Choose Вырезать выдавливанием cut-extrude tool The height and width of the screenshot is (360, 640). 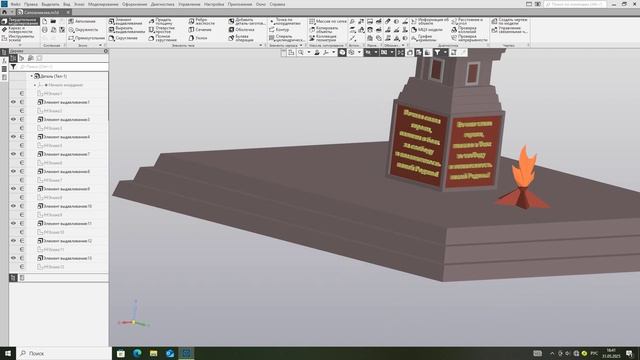[x=126, y=30]
